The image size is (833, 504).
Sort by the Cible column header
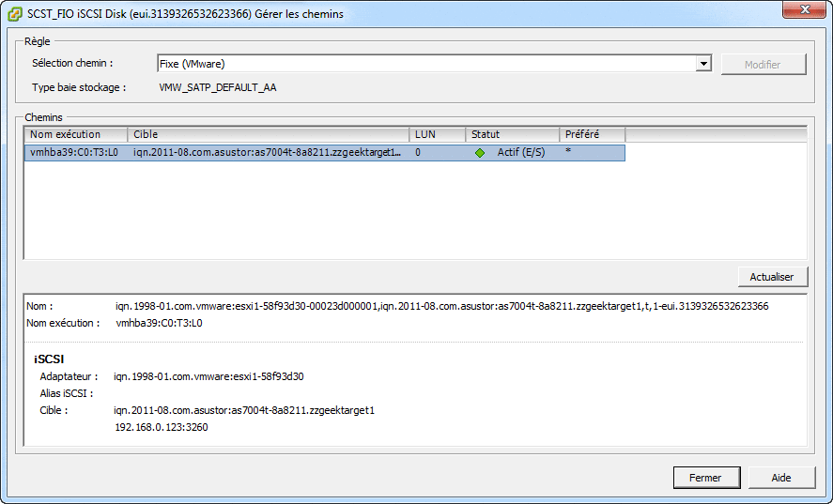[x=269, y=134]
